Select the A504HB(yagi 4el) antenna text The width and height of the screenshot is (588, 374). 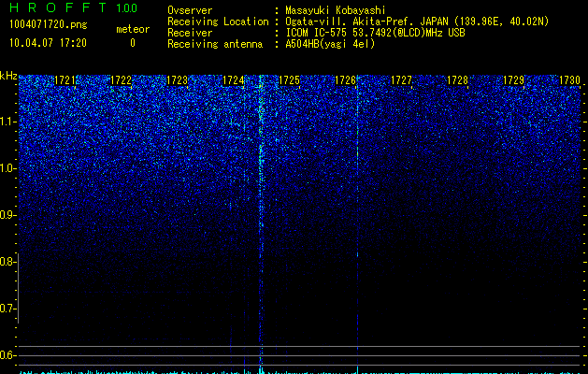(330, 44)
